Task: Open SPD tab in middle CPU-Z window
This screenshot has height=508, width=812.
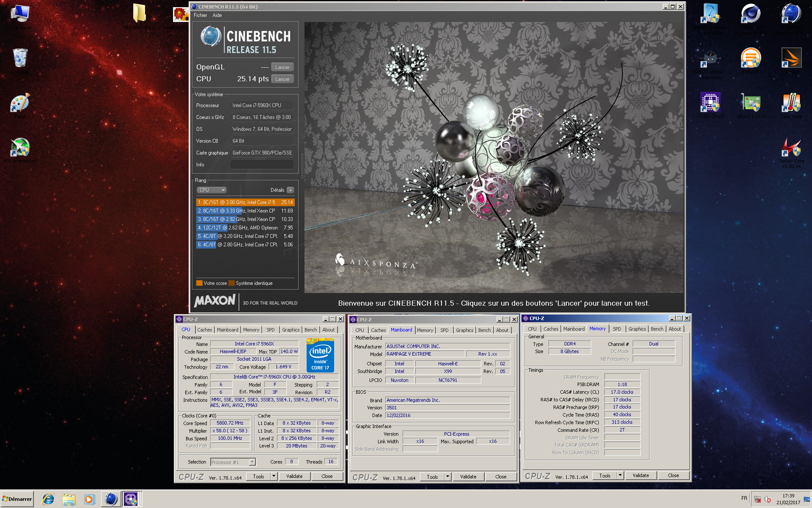Action: point(444,330)
